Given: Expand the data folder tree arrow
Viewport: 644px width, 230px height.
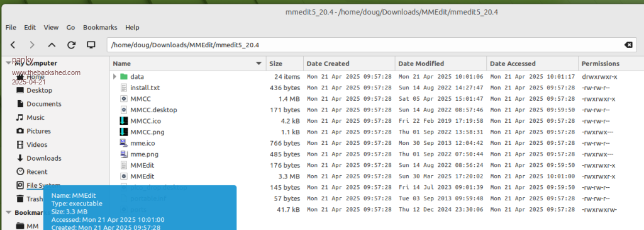Looking at the screenshot, I should (x=115, y=76).
